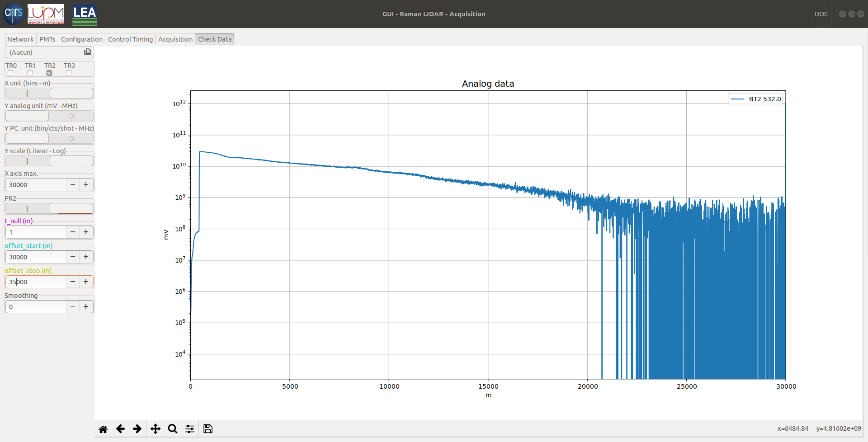Open the configure subplots sliders icon
The width and height of the screenshot is (868, 442).
click(190, 429)
